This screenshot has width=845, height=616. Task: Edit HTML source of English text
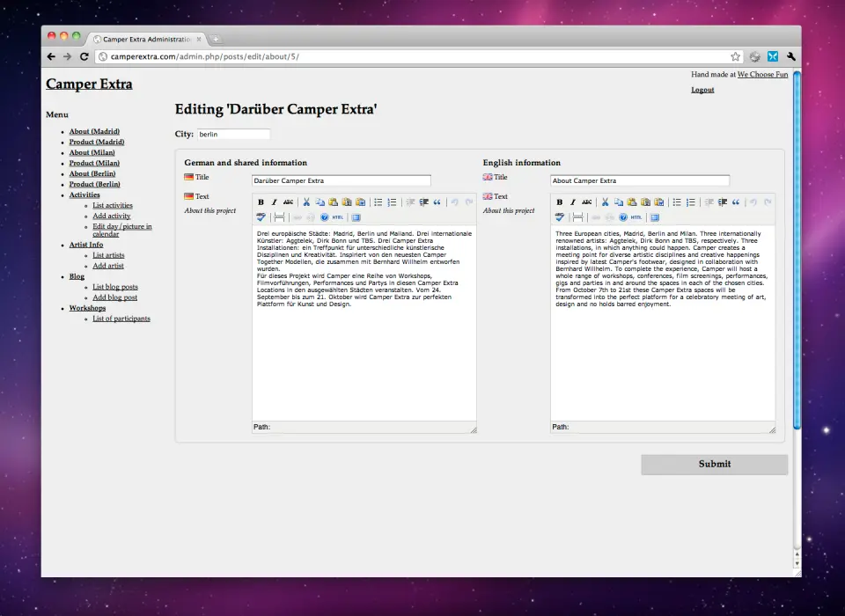(x=636, y=217)
